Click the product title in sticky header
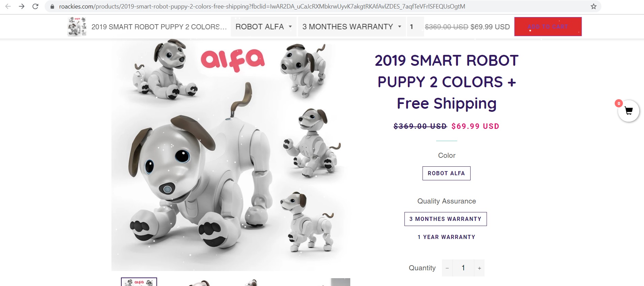Image resolution: width=644 pixels, height=286 pixels. tap(159, 27)
